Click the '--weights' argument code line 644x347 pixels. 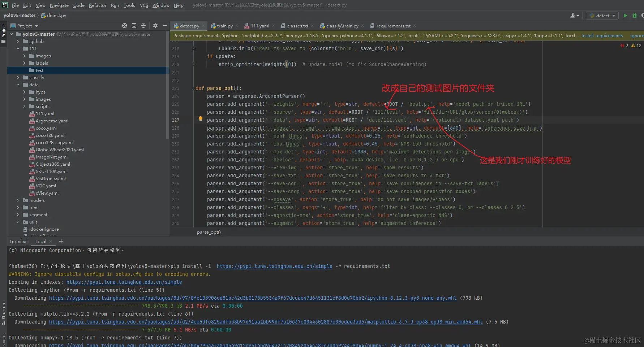coord(369,104)
